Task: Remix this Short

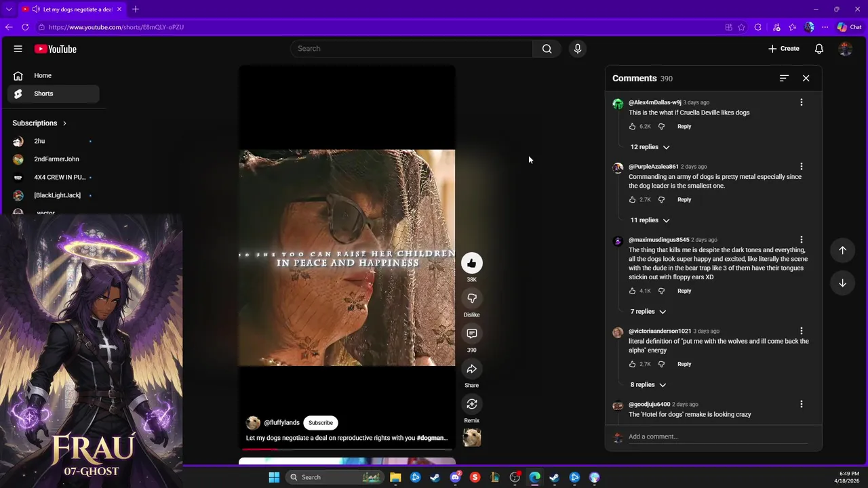Action: pos(472,404)
